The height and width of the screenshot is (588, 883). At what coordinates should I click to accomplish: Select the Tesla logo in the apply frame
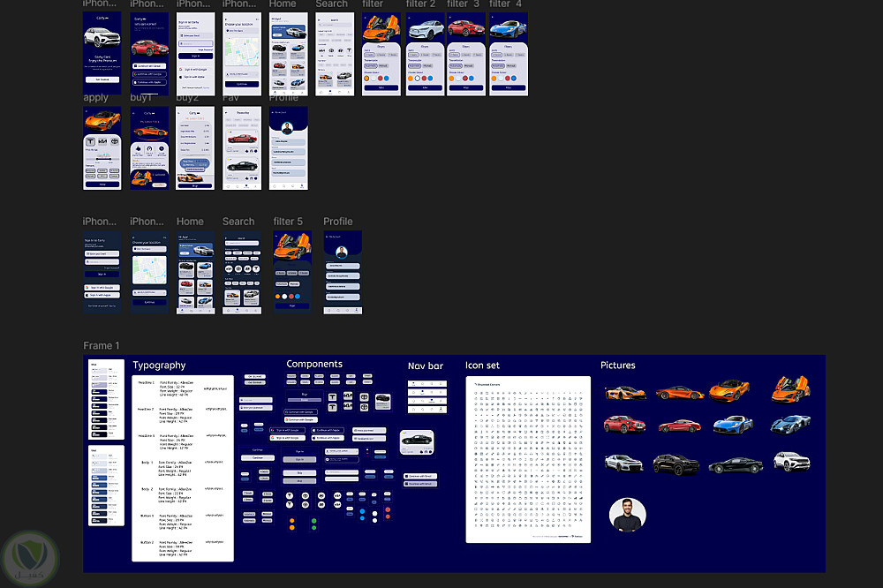90,141
